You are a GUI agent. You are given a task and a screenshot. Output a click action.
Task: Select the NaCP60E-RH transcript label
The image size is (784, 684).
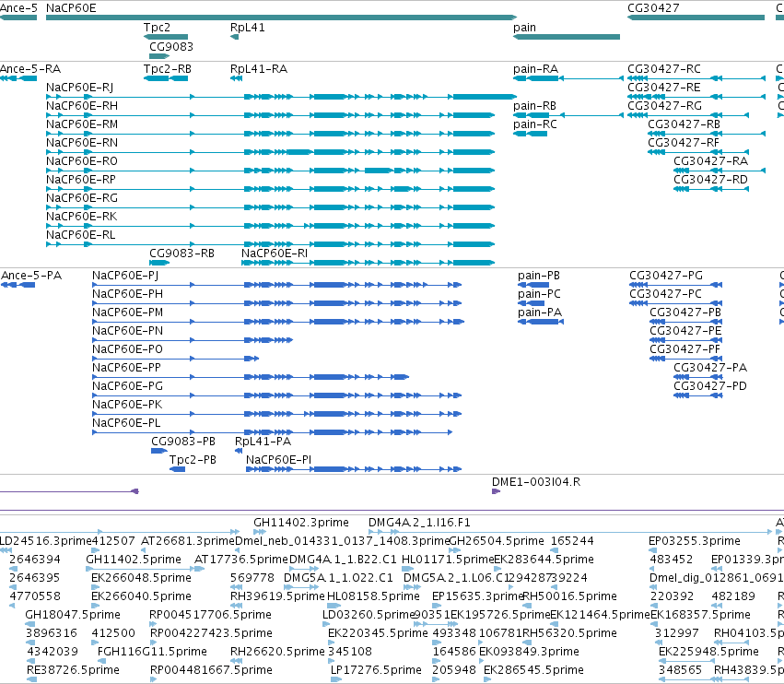pyautogui.click(x=82, y=106)
